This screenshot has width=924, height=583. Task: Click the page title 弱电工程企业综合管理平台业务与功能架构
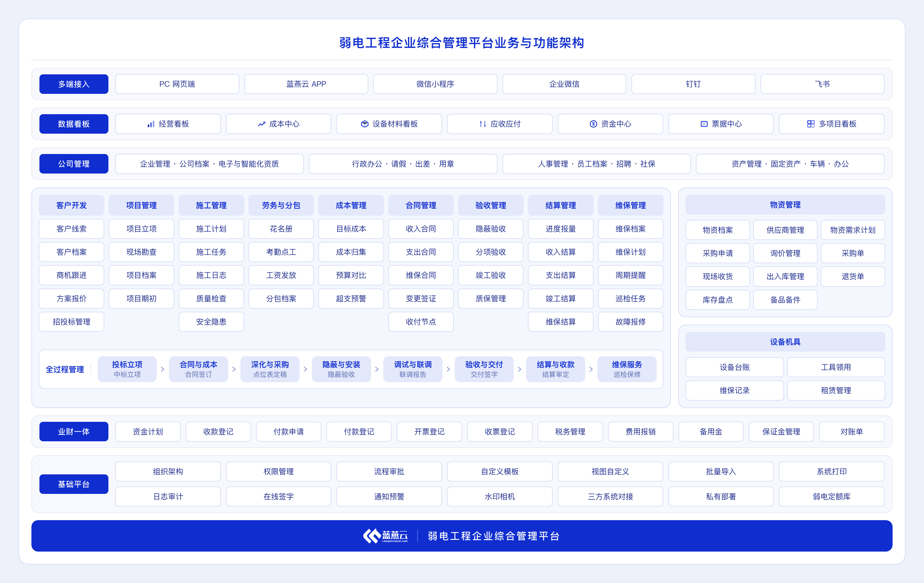coord(462,43)
